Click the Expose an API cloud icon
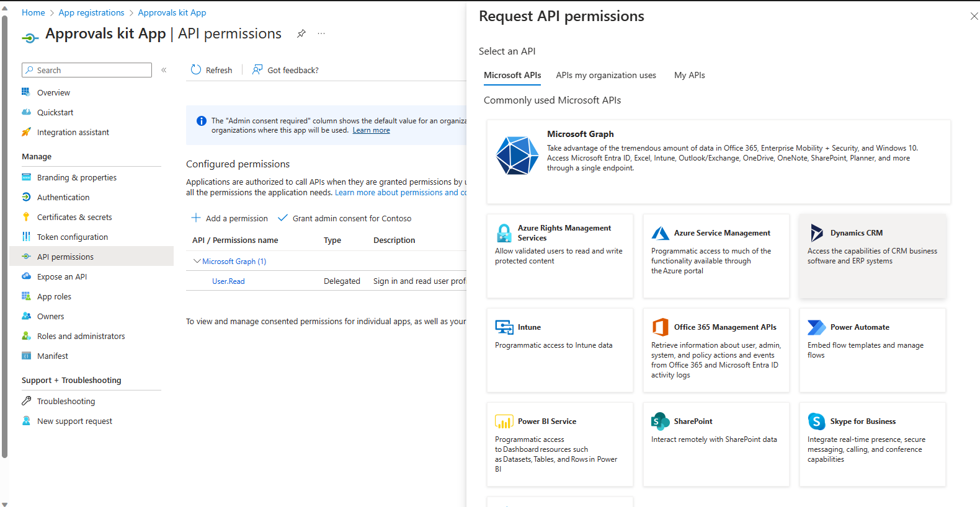980x507 pixels. (x=26, y=276)
